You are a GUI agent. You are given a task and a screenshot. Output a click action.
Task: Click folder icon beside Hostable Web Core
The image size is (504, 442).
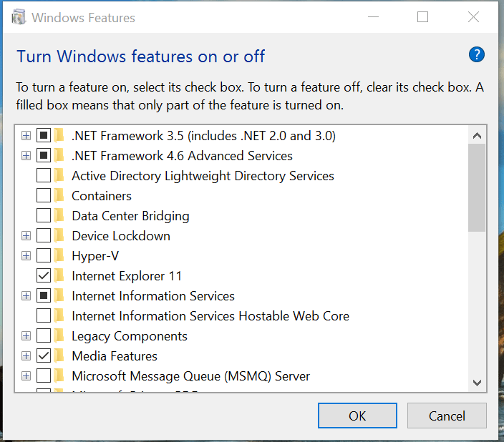[59, 315]
